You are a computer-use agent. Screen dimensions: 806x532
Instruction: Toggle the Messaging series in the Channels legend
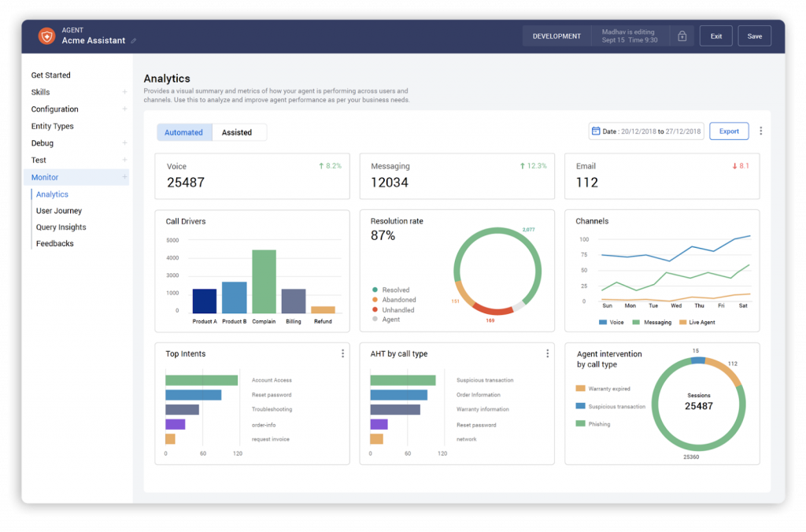650,322
